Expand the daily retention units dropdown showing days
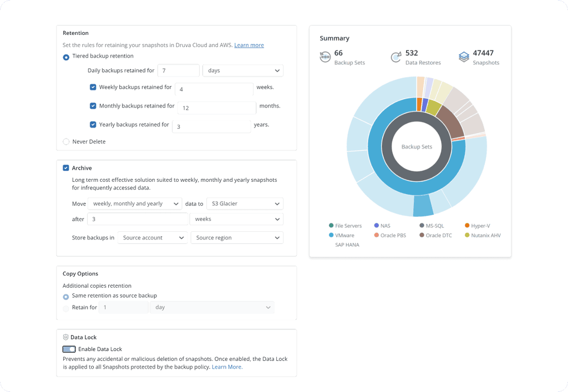The image size is (568, 392). (242, 70)
